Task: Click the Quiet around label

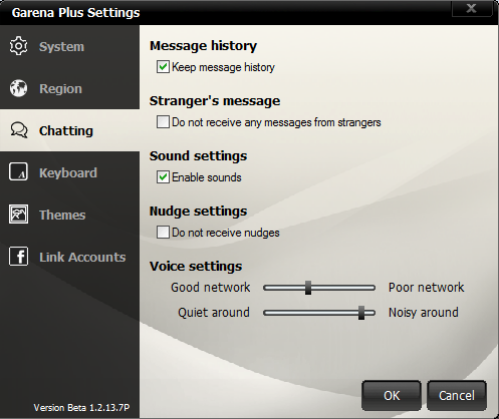Action: (214, 313)
